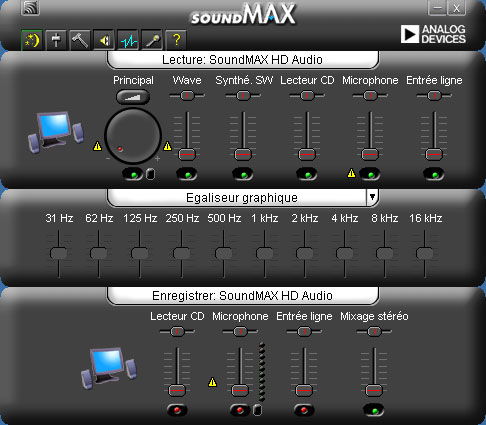Click the 500 Hz equalizer slider
Screen dimensions: 486x425
(x=224, y=253)
